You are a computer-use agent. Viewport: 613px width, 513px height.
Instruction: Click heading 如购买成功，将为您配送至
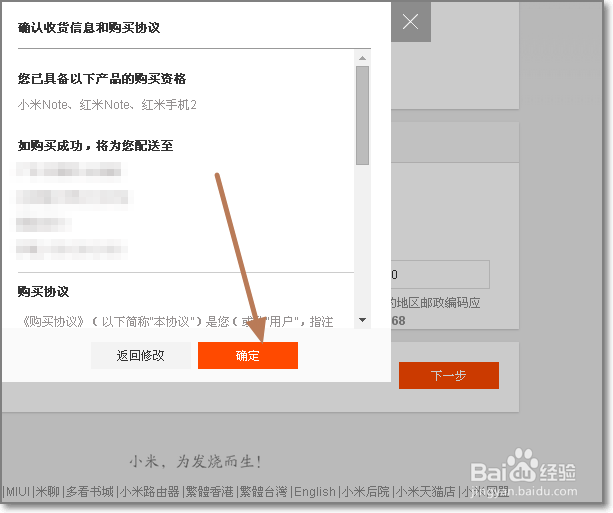(x=95, y=146)
